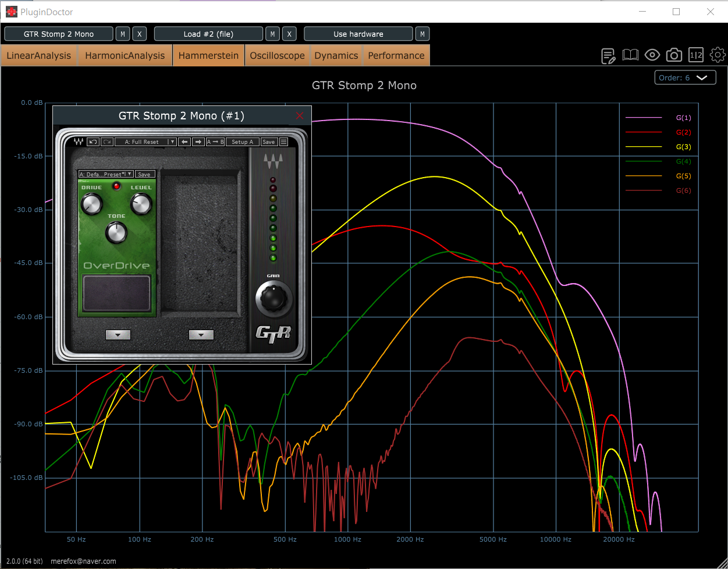This screenshot has height=569, width=728.
Task: Click the GTR logo
Action: pos(273,333)
